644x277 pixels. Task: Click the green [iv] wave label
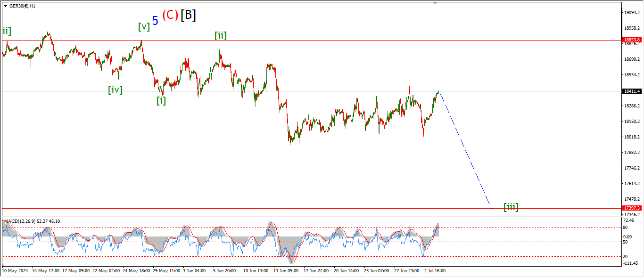pos(115,90)
